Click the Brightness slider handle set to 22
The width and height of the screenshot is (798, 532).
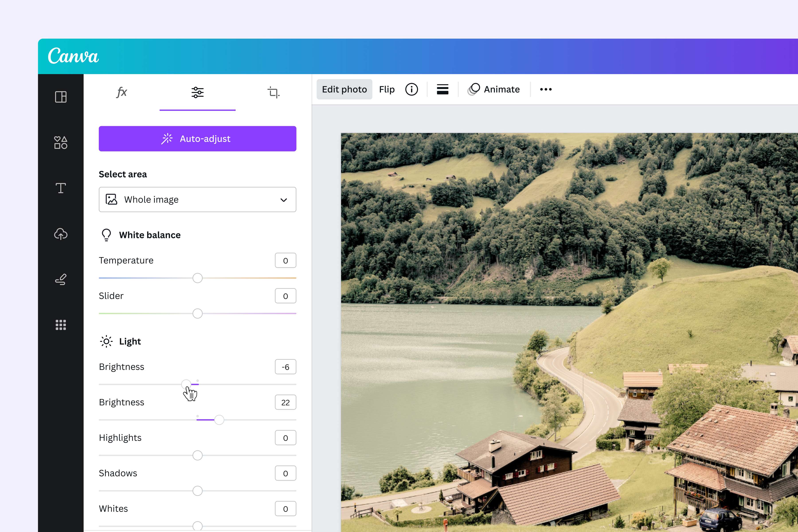tap(219, 420)
